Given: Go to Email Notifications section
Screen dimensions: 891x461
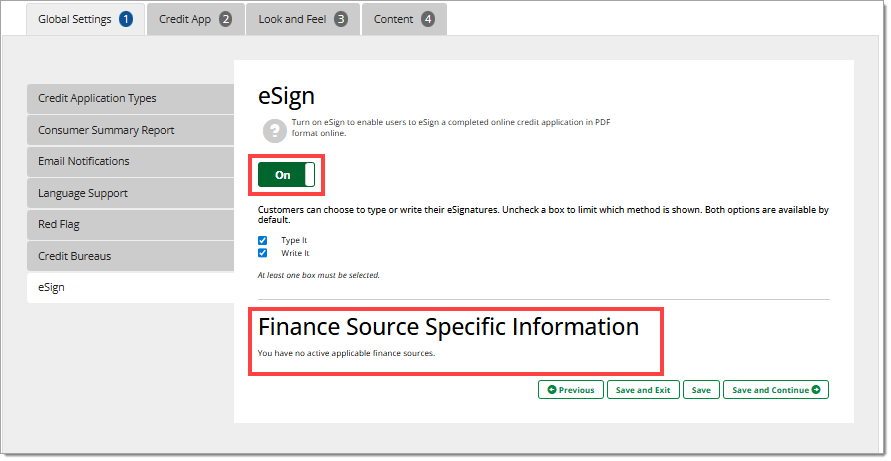Looking at the screenshot, I should click(x=130, y=162).
